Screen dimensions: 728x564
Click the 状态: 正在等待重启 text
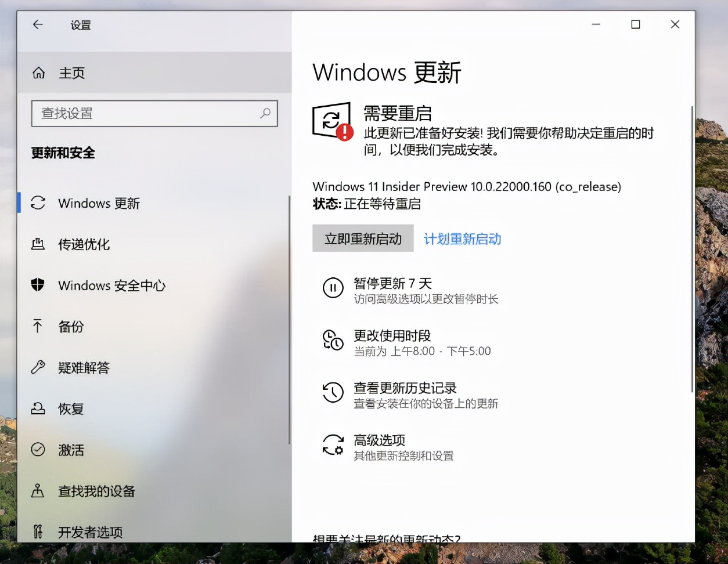click(x=366, y=204)
